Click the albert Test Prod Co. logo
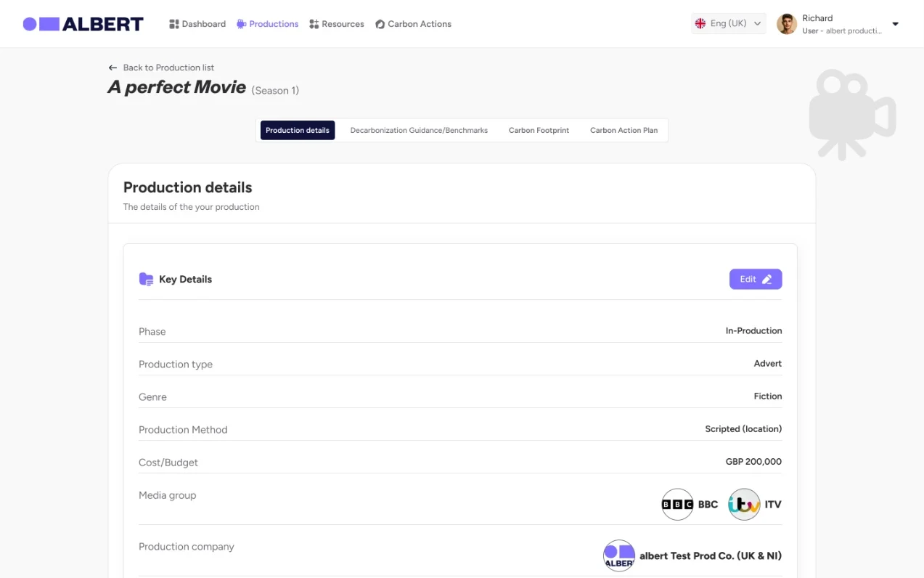Viewport: 924px width, 578px height. [x=619, y=555]
